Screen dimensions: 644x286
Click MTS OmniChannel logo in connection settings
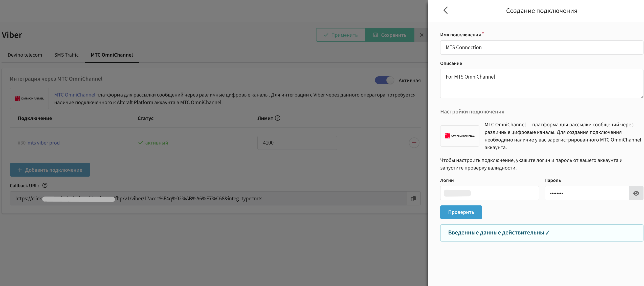(460, 136)
